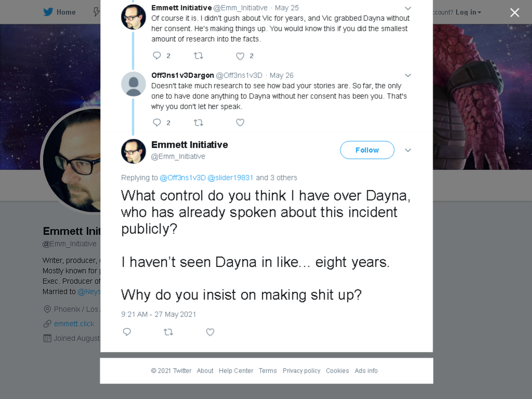This screenshot has height=399, width=532.
Task: Like Emmett Initiative's May 25 tweet
Action: [x=240, y=56]
